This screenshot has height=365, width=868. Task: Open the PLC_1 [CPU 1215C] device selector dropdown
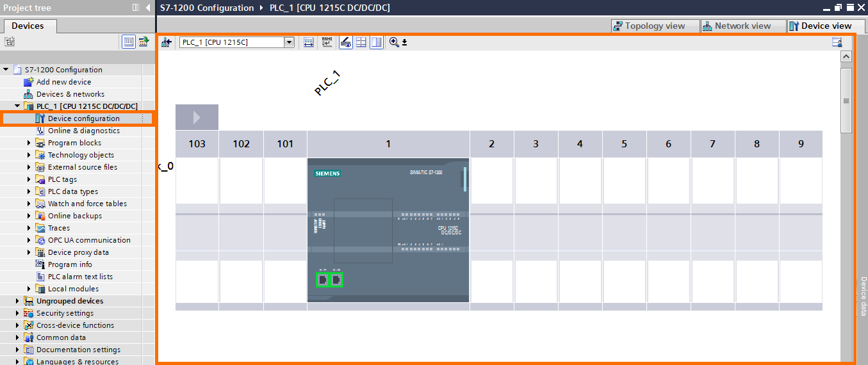pos(289,42)
